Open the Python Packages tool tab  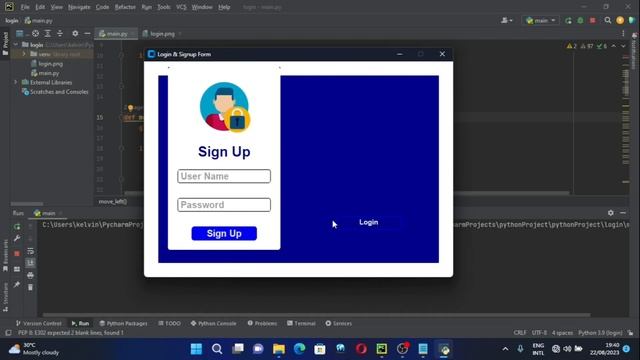click(x=123, y=323)
